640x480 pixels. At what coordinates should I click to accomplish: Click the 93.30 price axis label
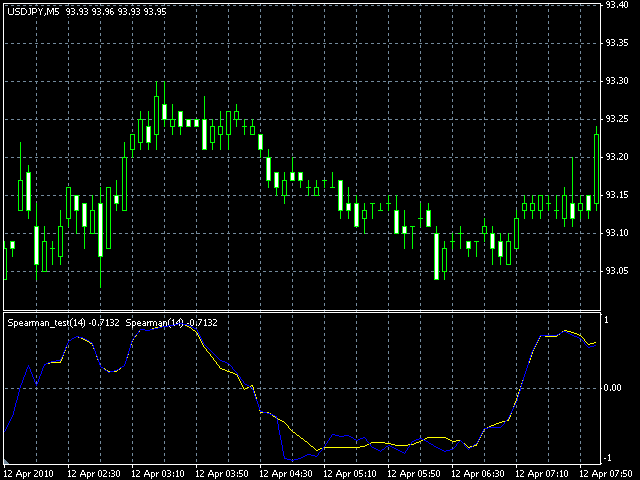[617, 81]
